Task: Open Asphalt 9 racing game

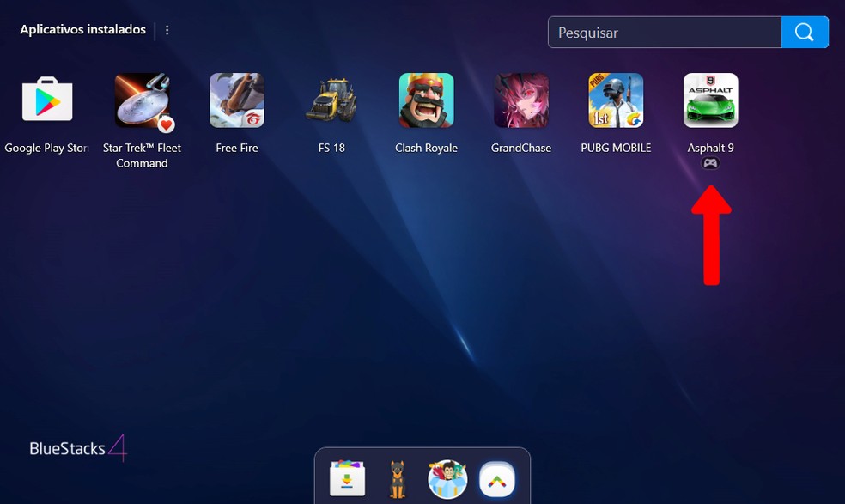Action: click(710, 100)
